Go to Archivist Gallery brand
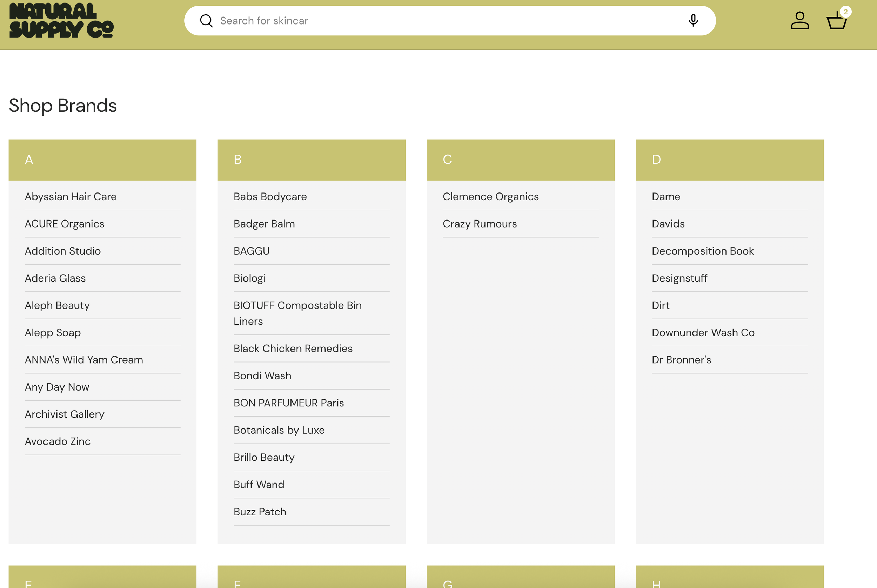This screenshot has width=877, height=588. [x=65, y=414]
